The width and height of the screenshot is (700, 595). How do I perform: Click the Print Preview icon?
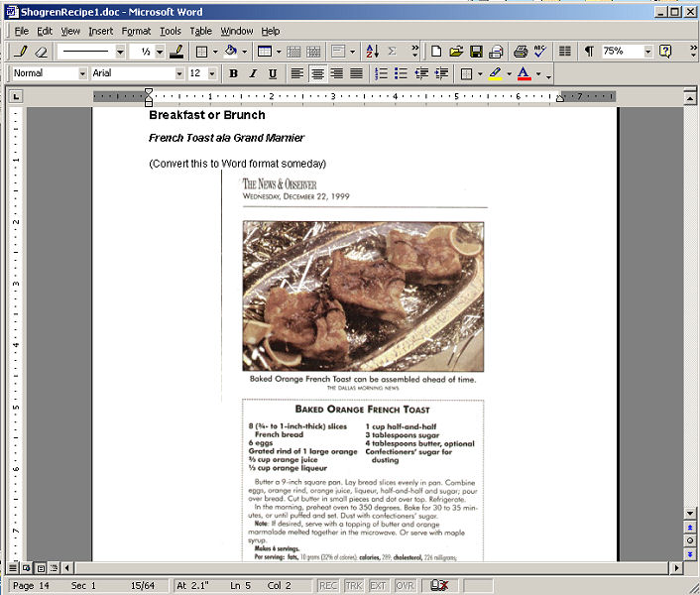(521, 52)
